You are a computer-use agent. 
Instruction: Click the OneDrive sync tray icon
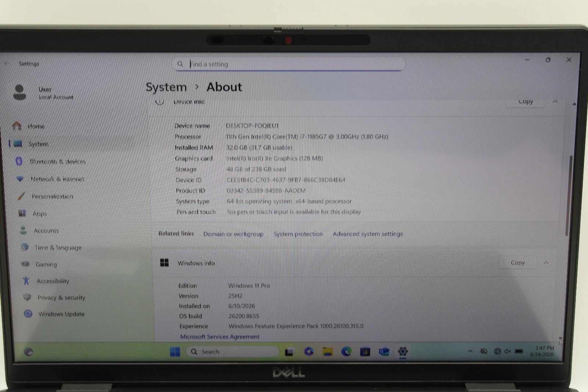[x=484, y=352]
